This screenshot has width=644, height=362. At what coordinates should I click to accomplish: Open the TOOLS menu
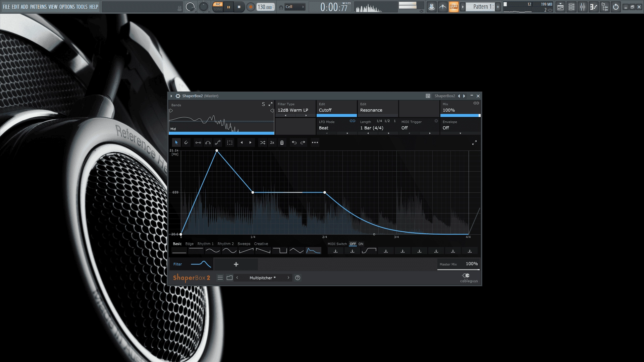coord(82,7)
